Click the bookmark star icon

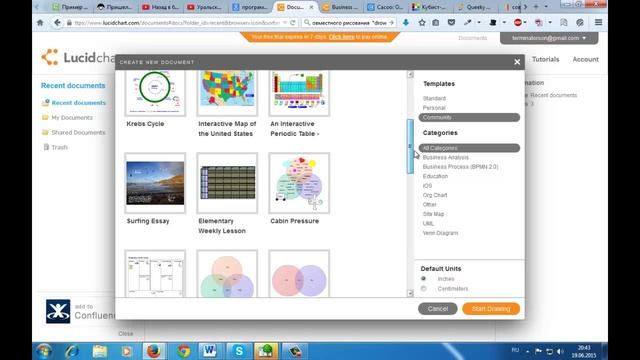[422, 23]
